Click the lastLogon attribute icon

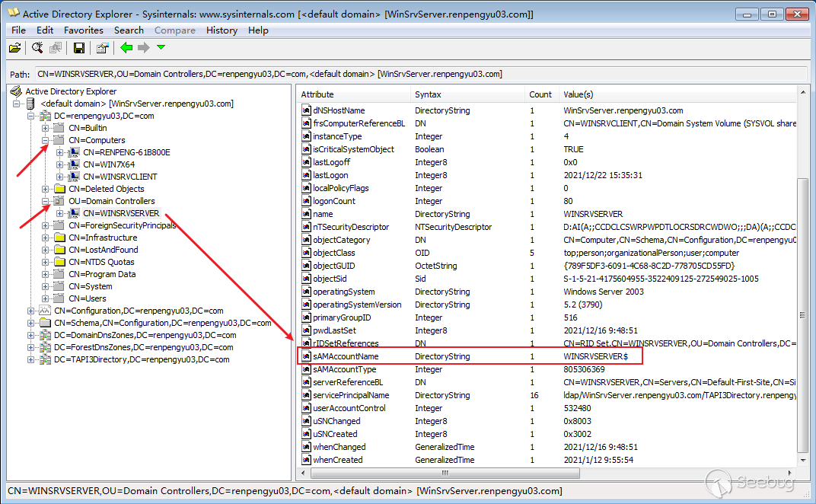point(307,175)
